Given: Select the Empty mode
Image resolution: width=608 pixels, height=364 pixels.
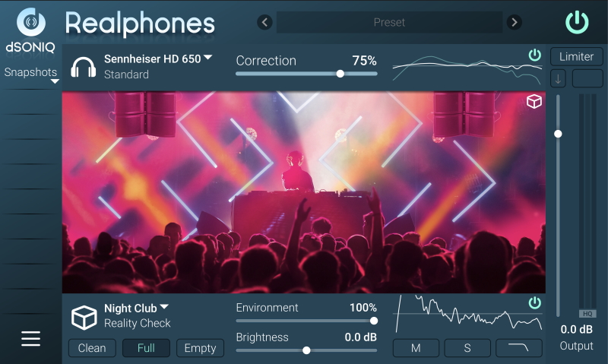Looking at the screenshot, I should pyautogui.click(x=200, y=348).
